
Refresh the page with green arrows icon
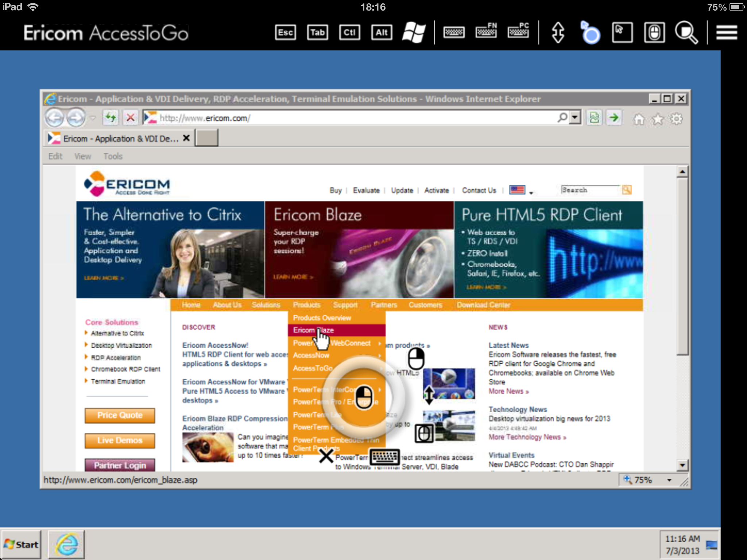pyautogui.click(x=111, y=118)
